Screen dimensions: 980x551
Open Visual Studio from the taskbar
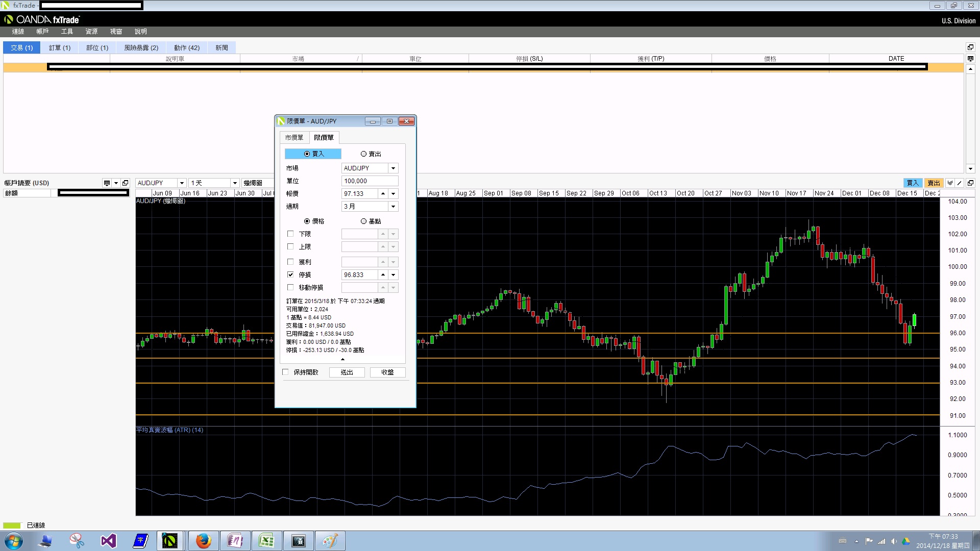point(109,541)
